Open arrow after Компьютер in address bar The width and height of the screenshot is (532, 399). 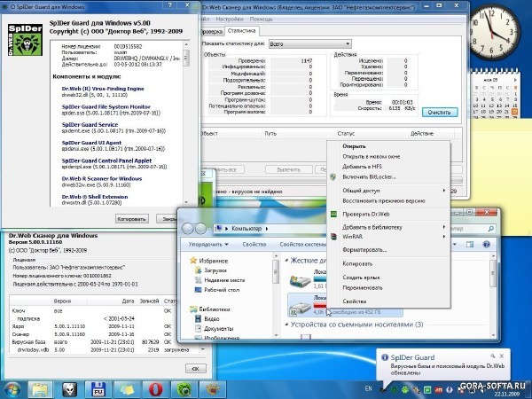(x=267, y=229)
